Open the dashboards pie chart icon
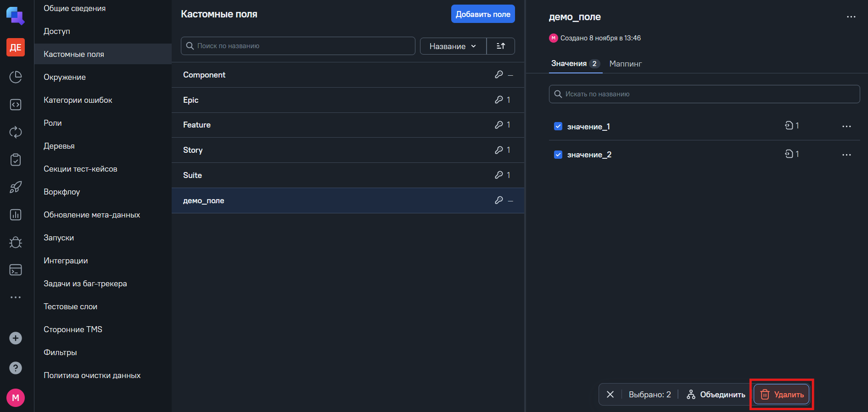Screen dimensions: 868x412 (x=16, y=77)
